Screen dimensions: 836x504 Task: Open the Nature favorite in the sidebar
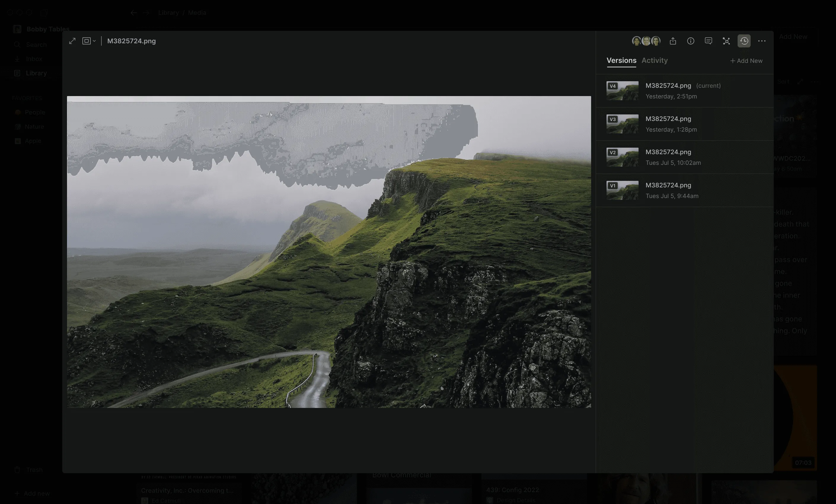29,127
